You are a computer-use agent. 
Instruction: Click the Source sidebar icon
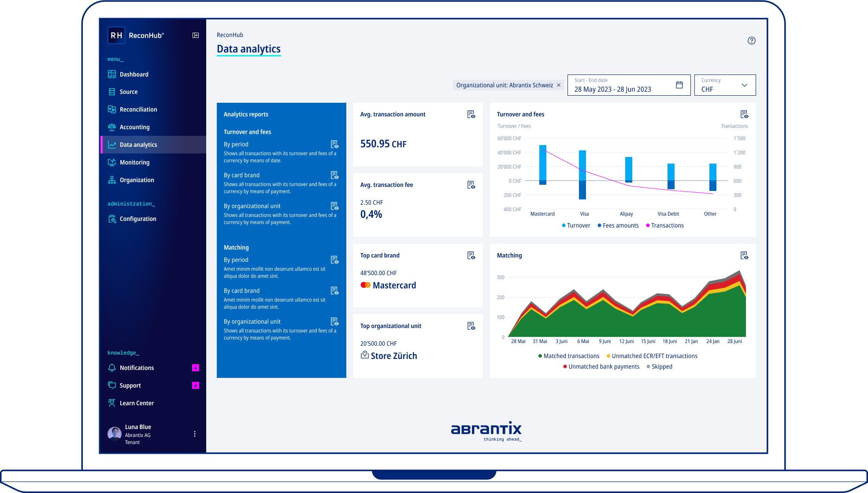point(112,92)
